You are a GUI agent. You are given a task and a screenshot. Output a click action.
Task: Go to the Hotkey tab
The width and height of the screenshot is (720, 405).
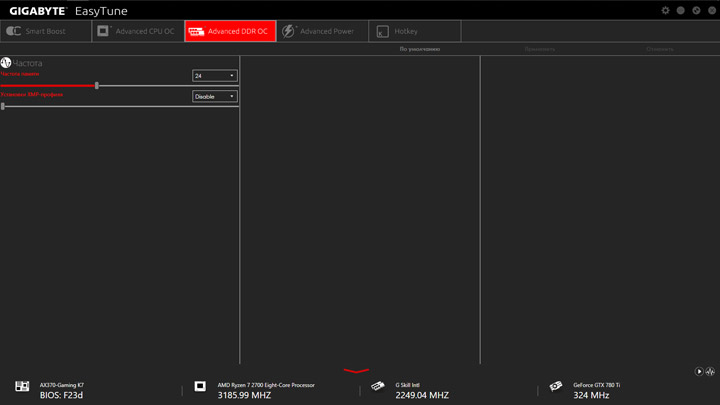pyautogui.click(x=415, y=31)
